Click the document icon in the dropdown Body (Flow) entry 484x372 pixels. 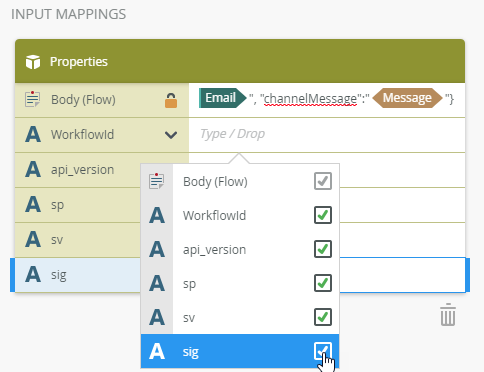[156, 181]
